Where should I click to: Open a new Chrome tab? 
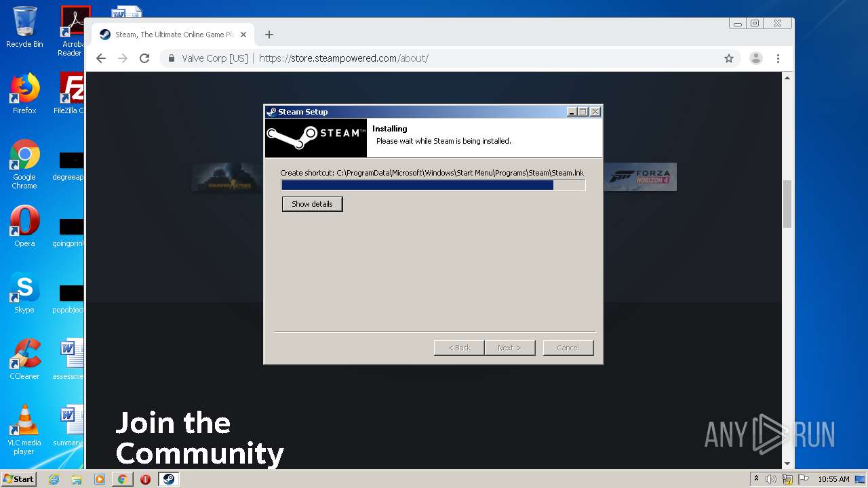click(x=269, y=35)
